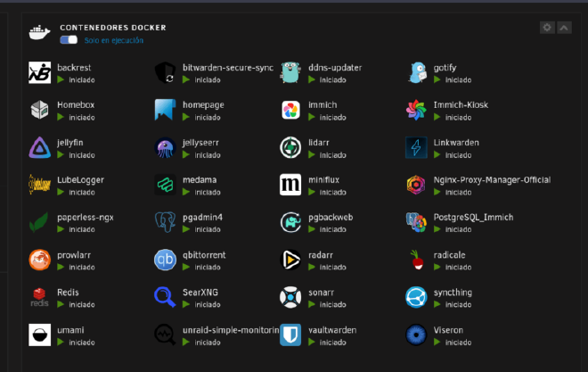588x372 pixels.
Task: Click 'iniciado' status under pgadmin4
Action: (208, 229)
